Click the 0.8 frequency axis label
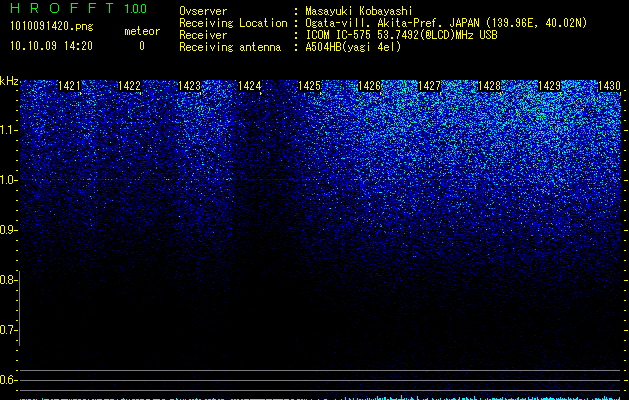Screen dimensions: 629x400 coord(7,280)
